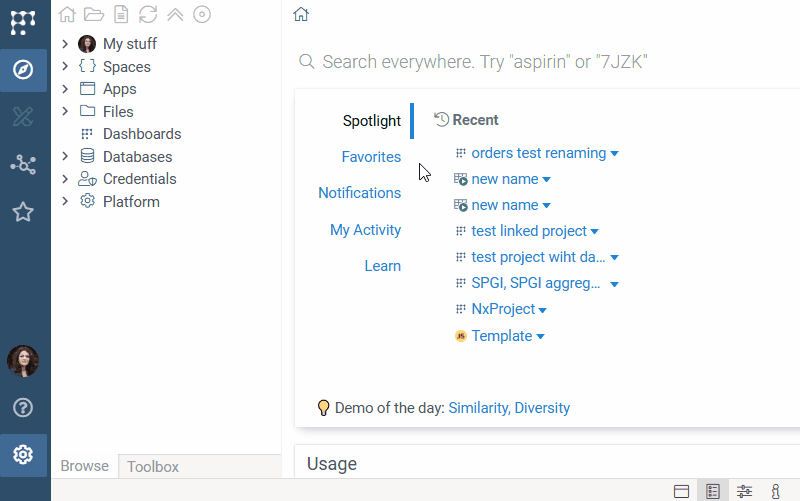Open the orders test renaming project
Image resolution: width=800 pixels, height=501 pixels.
pos(538,153)
